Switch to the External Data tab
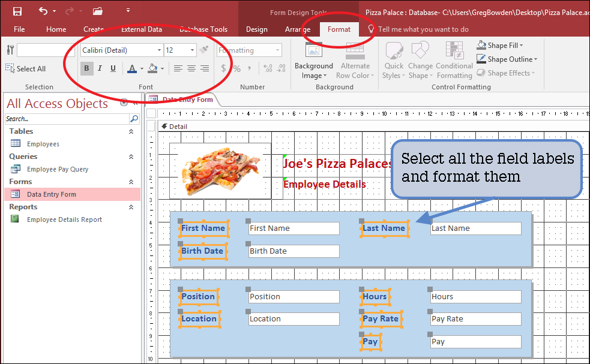The width and height of the screenshot is (590, 364). coord(142,29)
